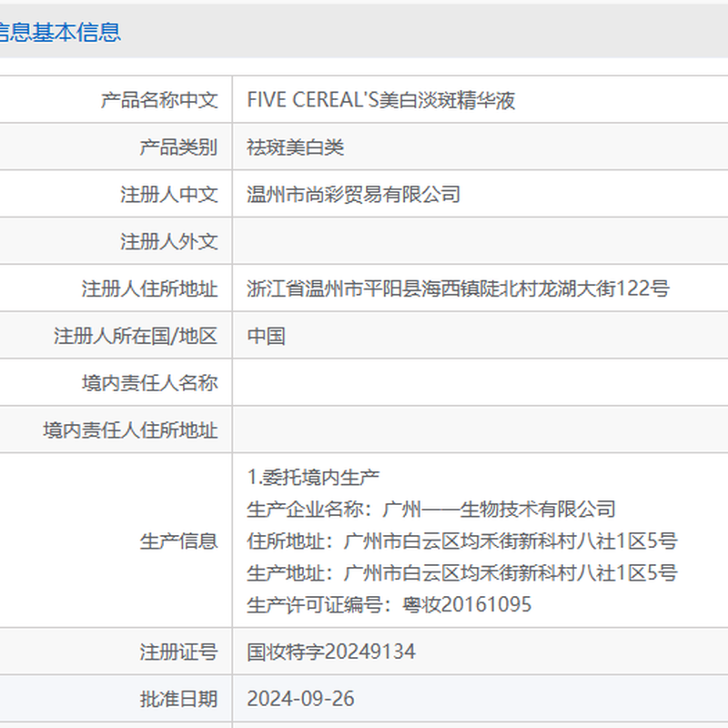The image size is (728, 728).
Task: Select the FIVE CEREAL'S美白淡斑精华液 product name
Action: 381,100
